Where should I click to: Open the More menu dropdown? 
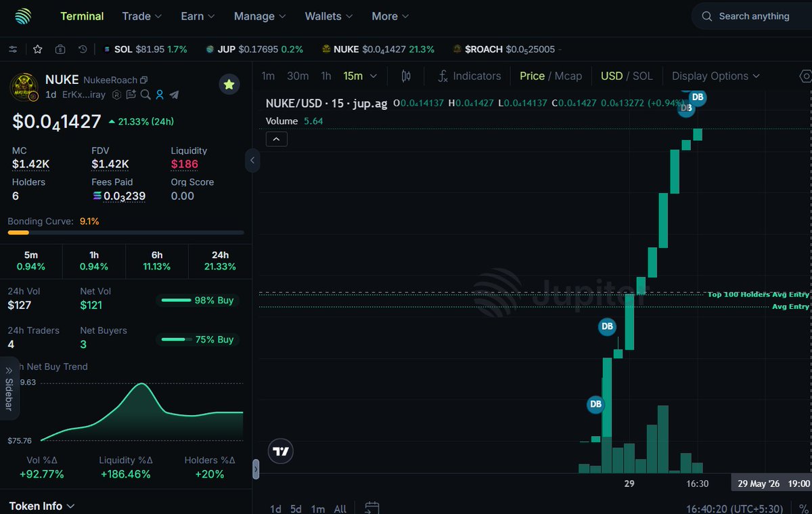(390, 16)
